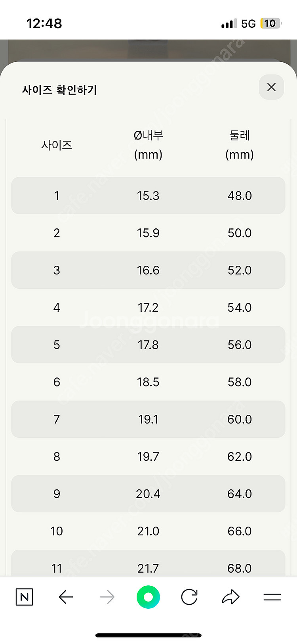Go back with the left arrow
This screenshot has height=644, width=297.
pos(66,597)
